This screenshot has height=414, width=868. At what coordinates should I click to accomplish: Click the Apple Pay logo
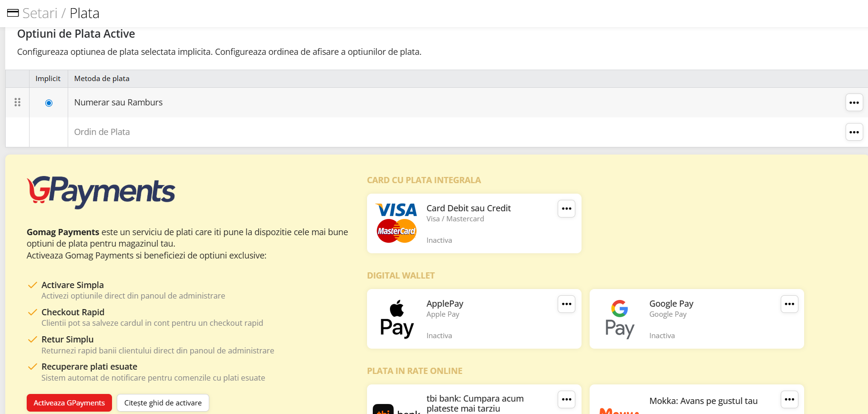[x=397, y=319]
